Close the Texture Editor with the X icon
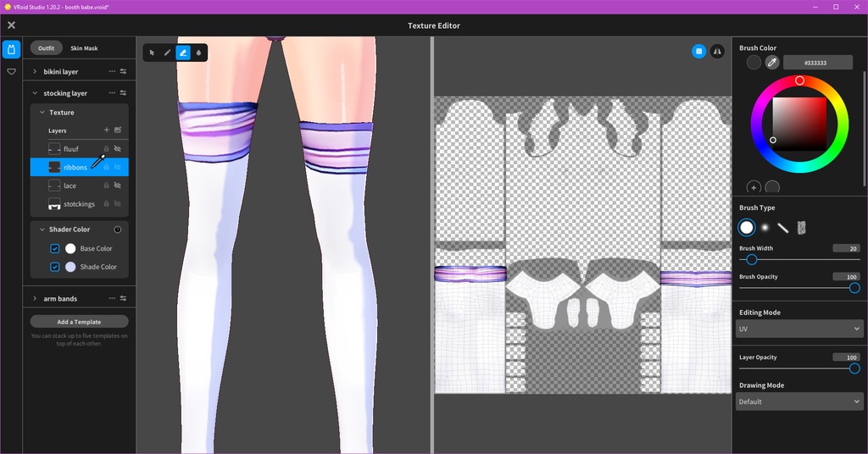 [x=11, y=25]
